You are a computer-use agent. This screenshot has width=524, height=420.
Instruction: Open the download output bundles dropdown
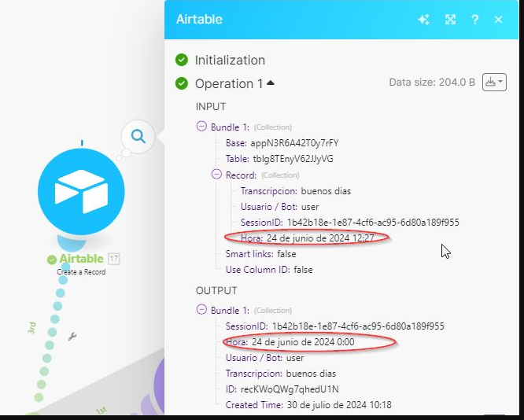pyautogui.click(x=494, y=82)
